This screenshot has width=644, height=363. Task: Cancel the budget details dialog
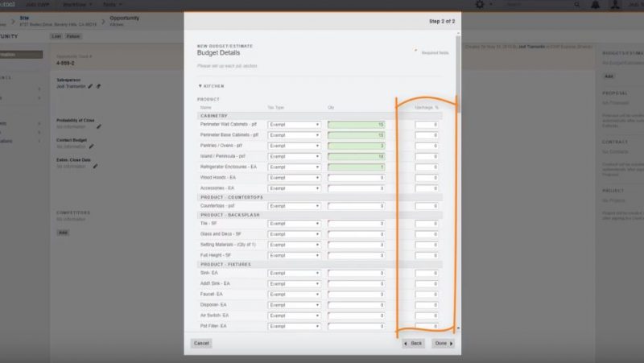point(201,343)
